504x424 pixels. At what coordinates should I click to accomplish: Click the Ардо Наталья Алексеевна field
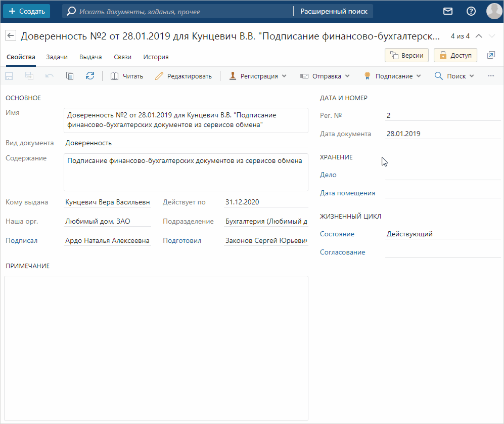(107, 241)
